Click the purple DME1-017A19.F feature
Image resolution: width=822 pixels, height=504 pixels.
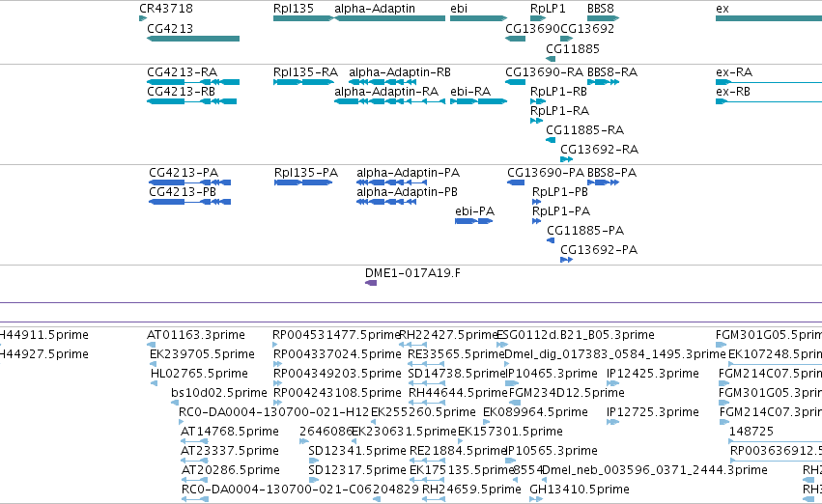[x=371, y=284]
